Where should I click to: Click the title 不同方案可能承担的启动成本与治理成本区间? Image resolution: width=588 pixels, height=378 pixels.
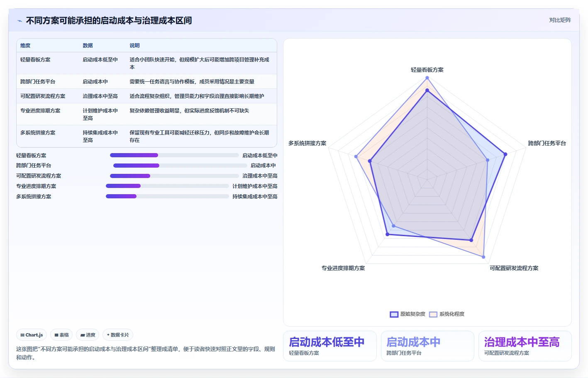109,21
